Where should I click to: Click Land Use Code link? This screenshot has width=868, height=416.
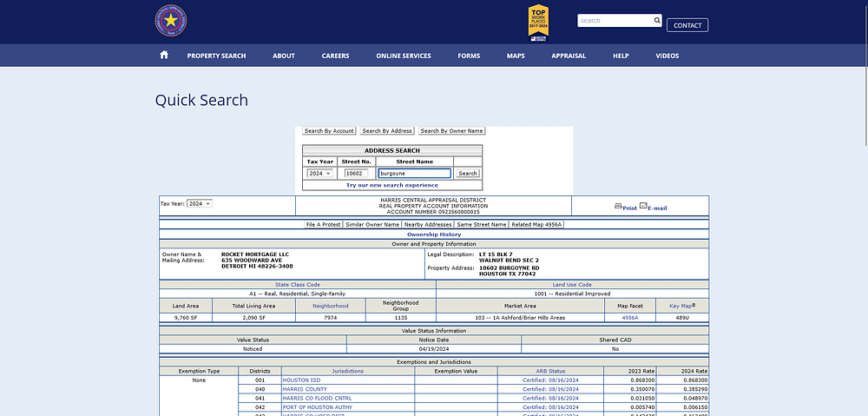point(572,285)
